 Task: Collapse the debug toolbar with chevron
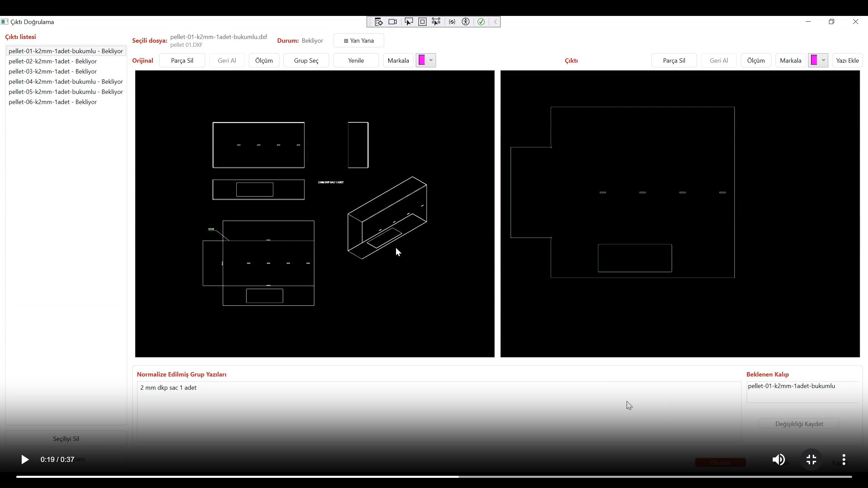[x=495, y=22]
